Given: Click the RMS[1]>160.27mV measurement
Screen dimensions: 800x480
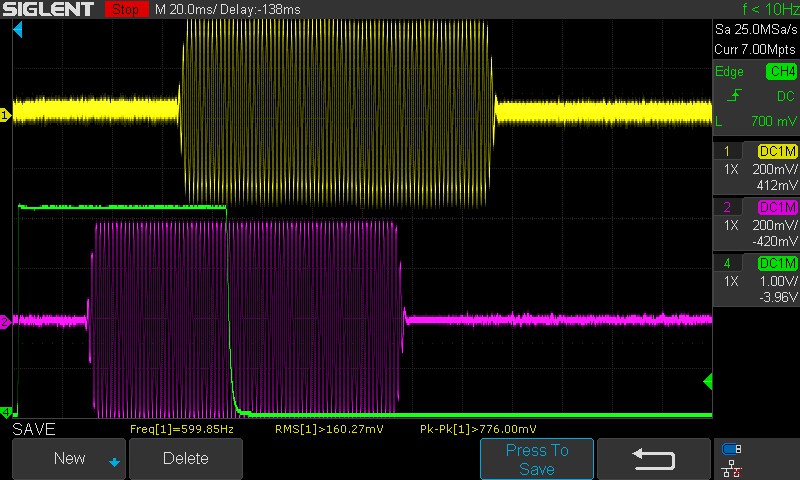Looking at the screenshot, I should (329, 429).
